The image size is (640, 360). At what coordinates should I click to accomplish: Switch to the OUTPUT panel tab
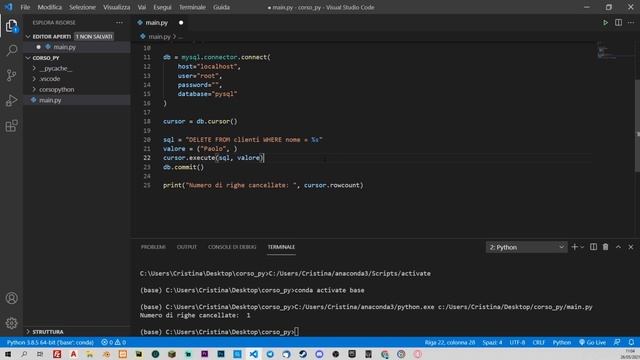click(x=187, y=247)
